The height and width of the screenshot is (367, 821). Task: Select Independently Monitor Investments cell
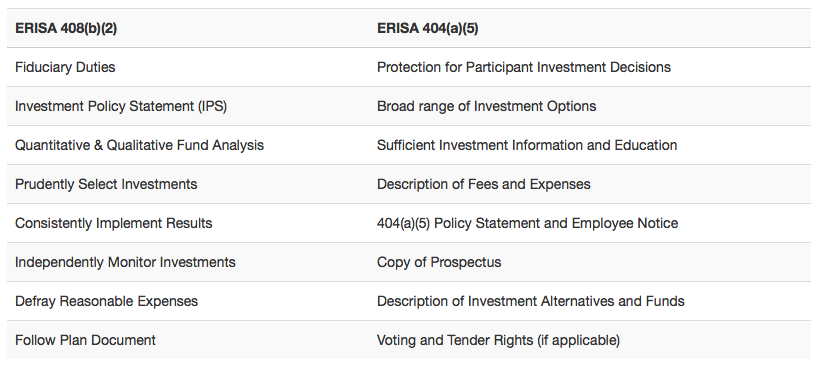pyautogui.click(x=125, y=262)
